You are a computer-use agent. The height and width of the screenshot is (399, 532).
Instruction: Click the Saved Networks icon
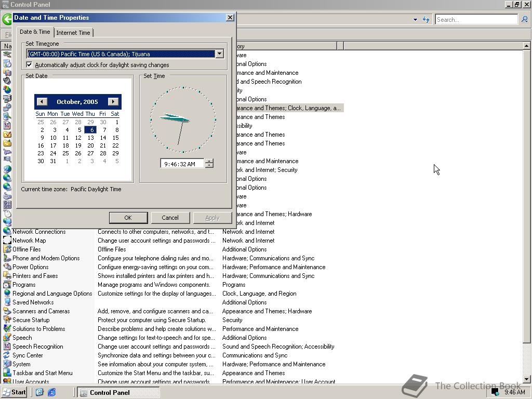click(x=7, y=302)
